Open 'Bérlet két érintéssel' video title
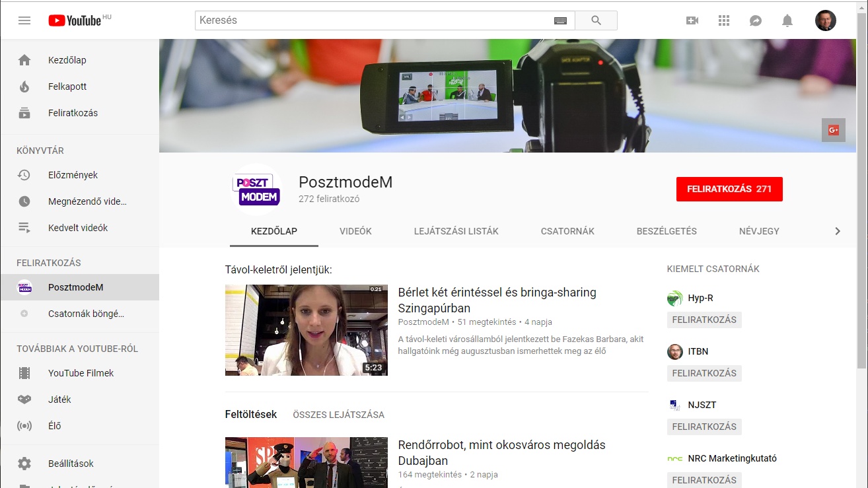 (x=497, y=300)
